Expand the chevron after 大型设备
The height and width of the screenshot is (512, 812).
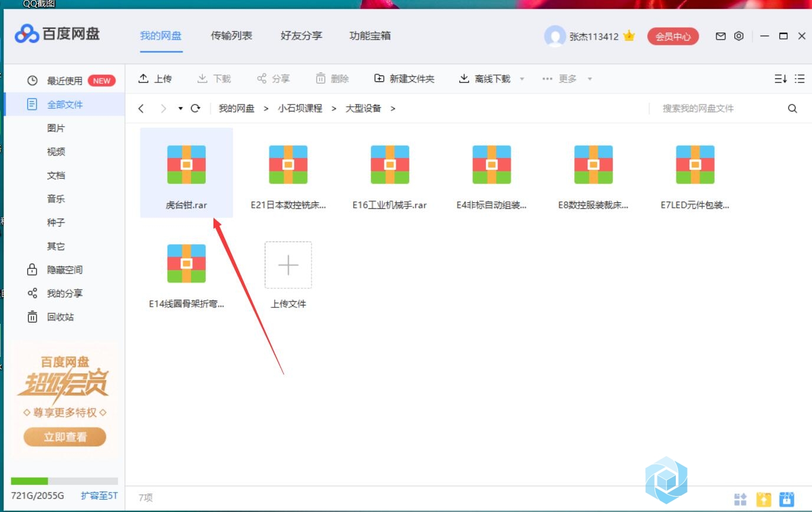(x=393, y=109)
